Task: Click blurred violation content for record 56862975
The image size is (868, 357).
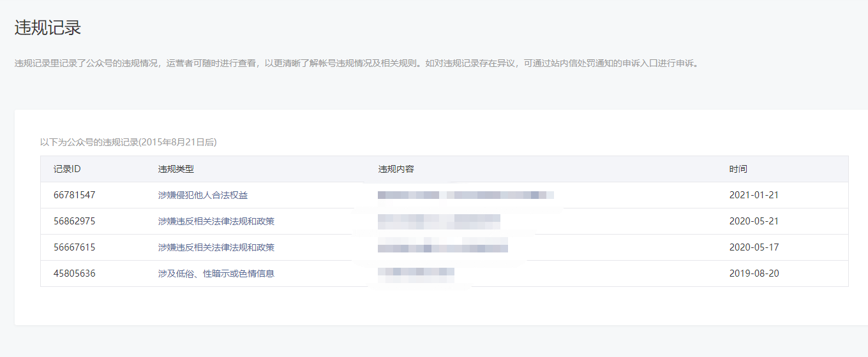Action: (438, 221)
